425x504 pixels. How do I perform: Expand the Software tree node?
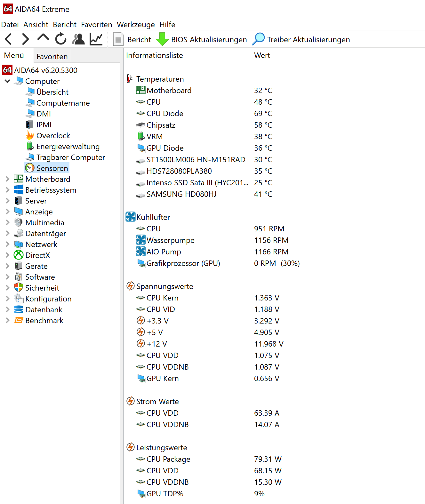coord(7,277)
